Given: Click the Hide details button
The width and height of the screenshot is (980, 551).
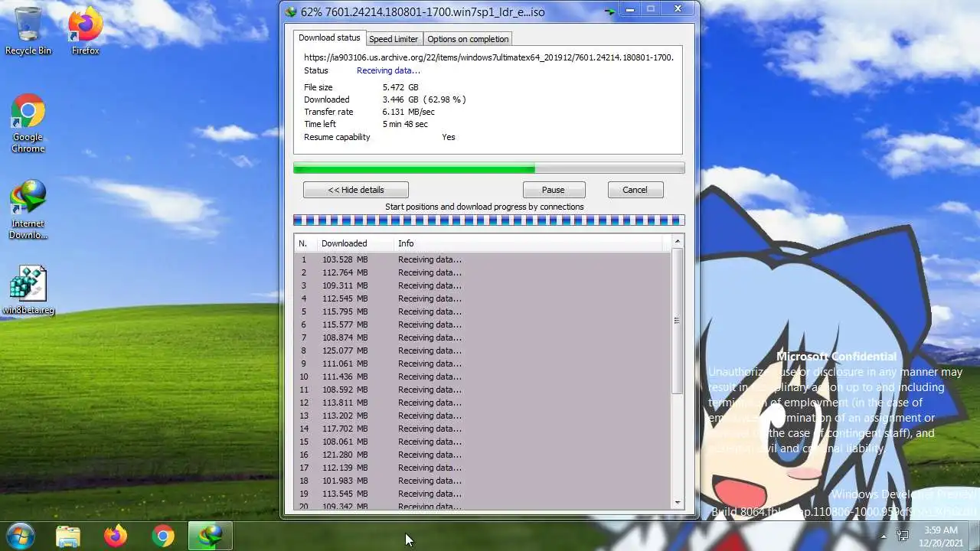Looking at the screenshot, I should click(356, 190).
